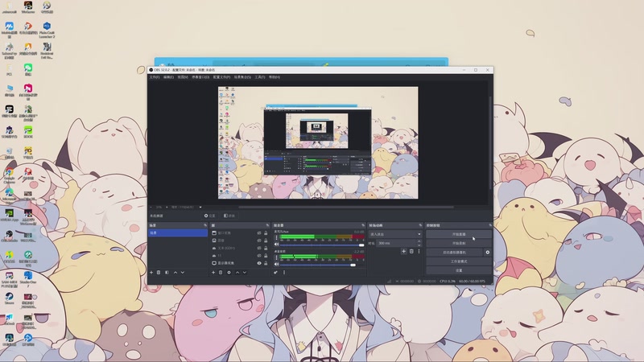Move scene up with the arrow icon

175,273
